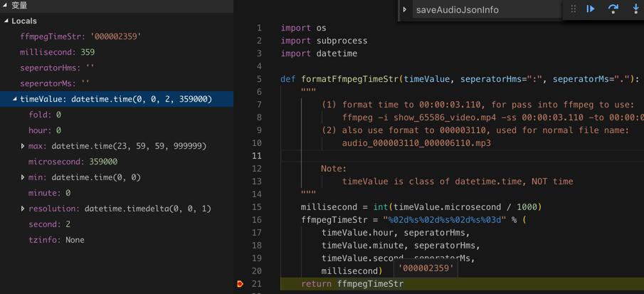Select the saveAudioJsonInfo field
This screenshot has height=294, width=644.
[x=487, y=9]
